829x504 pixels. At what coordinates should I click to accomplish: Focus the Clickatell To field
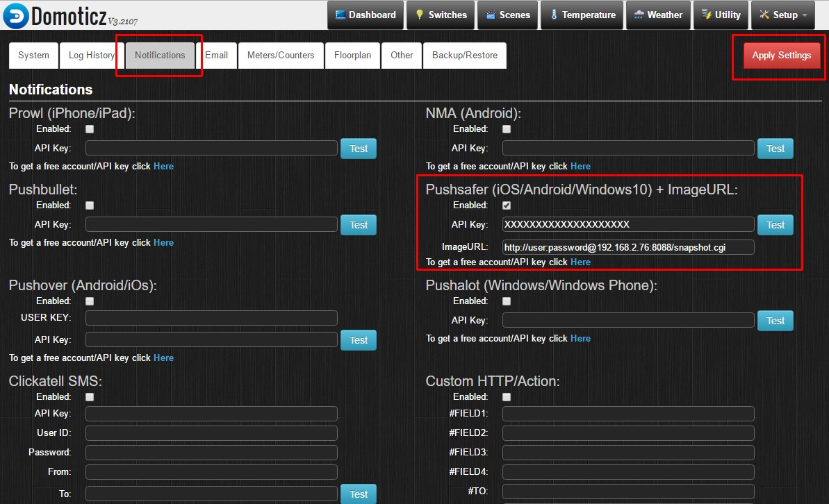211,494
